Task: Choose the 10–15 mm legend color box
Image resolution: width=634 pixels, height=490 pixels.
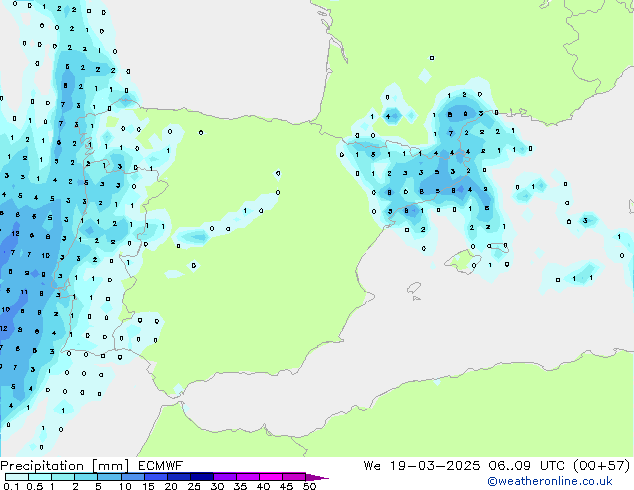Action: 132,477
